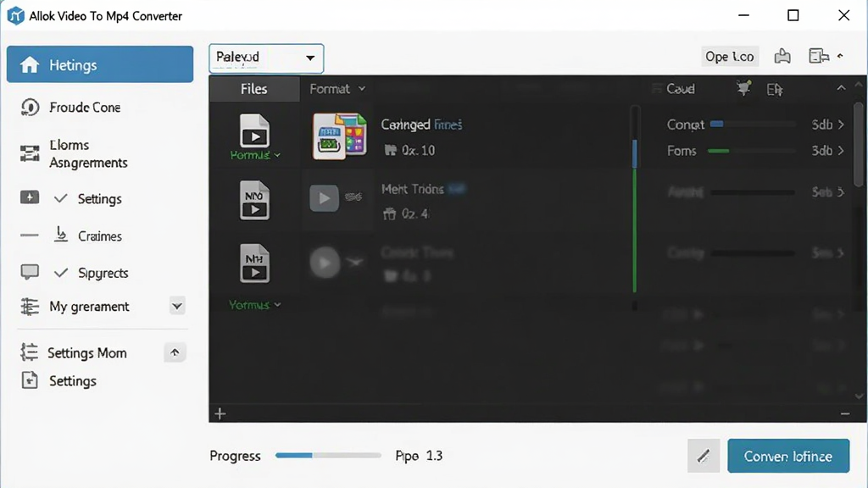Toggle the Settings checkmark in sidebar
The image size is (868, 488).
tap(61, 198)
